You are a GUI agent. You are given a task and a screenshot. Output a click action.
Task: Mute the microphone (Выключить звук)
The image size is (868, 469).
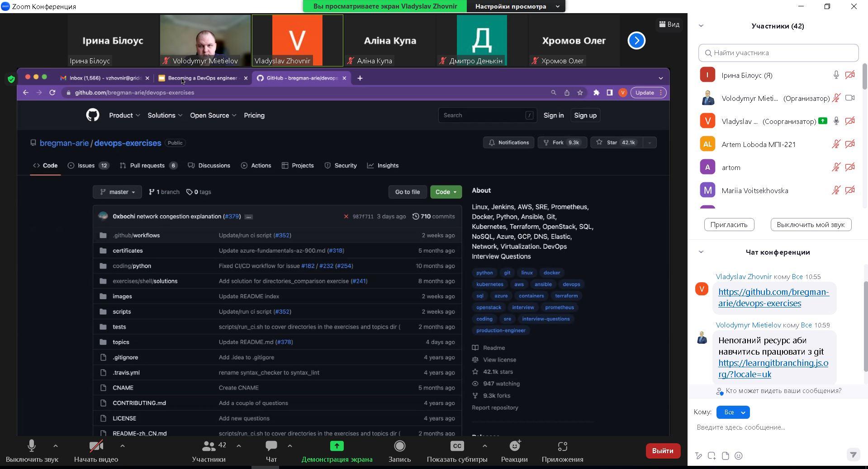[32, 446]
